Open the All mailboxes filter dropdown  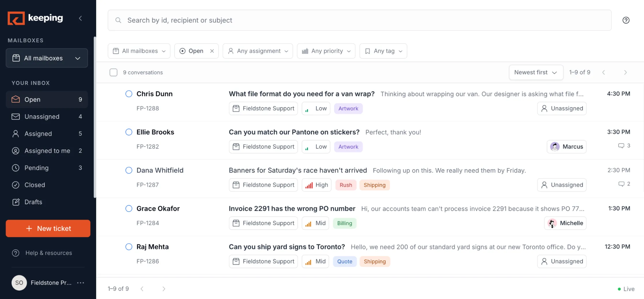click(139, 51)
